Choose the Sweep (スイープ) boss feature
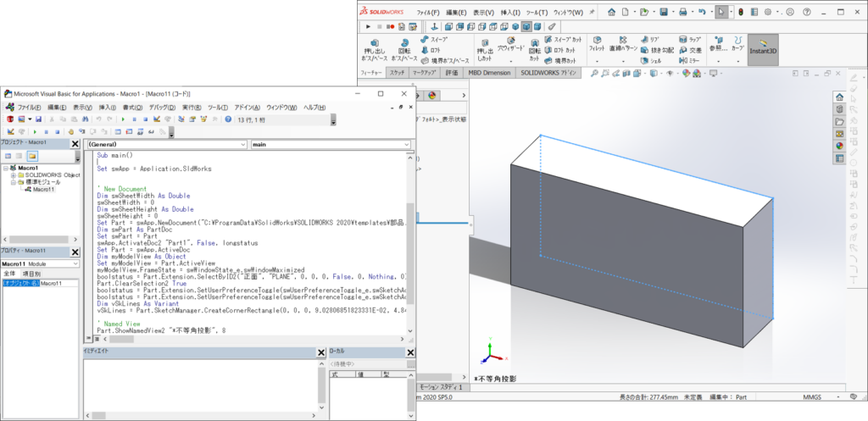This screenshot has height=421, width=868. 434,40
